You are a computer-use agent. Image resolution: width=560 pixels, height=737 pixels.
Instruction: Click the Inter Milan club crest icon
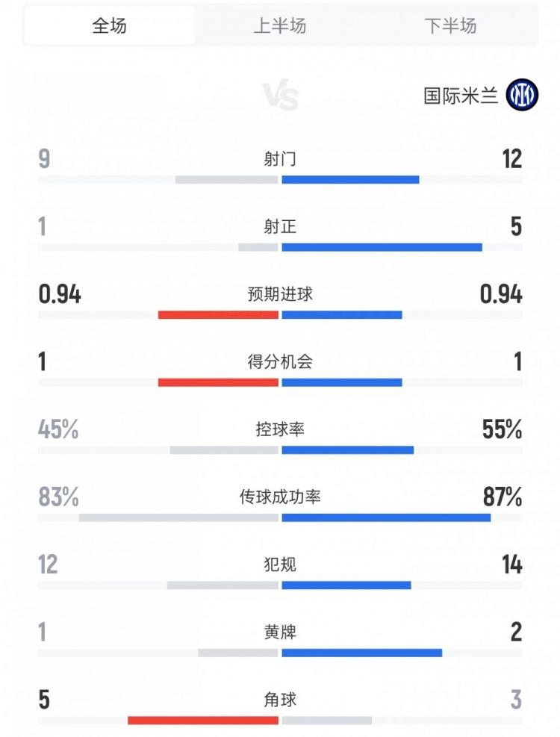(x=522, y=96)
